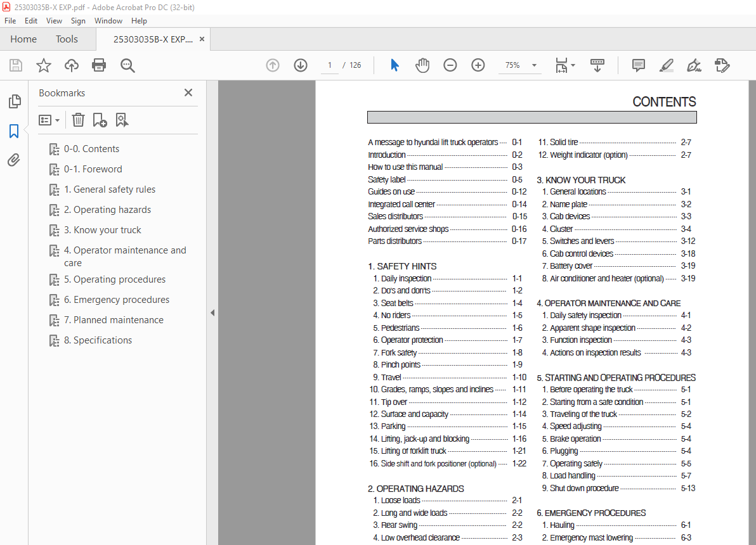Click the stamp/share toolbar icon

(x=722, y=65)
